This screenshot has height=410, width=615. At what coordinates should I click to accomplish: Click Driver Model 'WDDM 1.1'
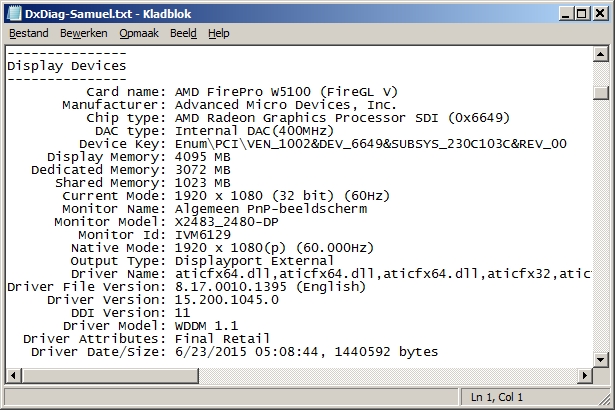click(x=206, y=326)
